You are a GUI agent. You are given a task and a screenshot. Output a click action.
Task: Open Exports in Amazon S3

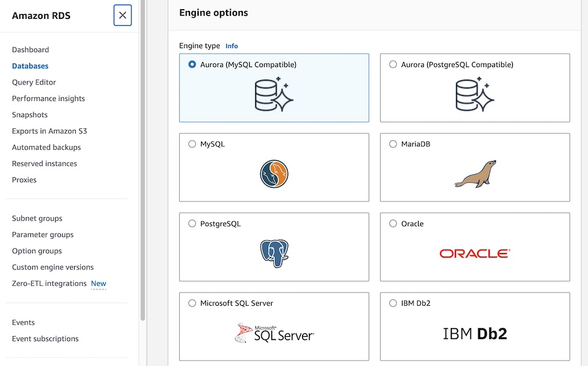49,131
